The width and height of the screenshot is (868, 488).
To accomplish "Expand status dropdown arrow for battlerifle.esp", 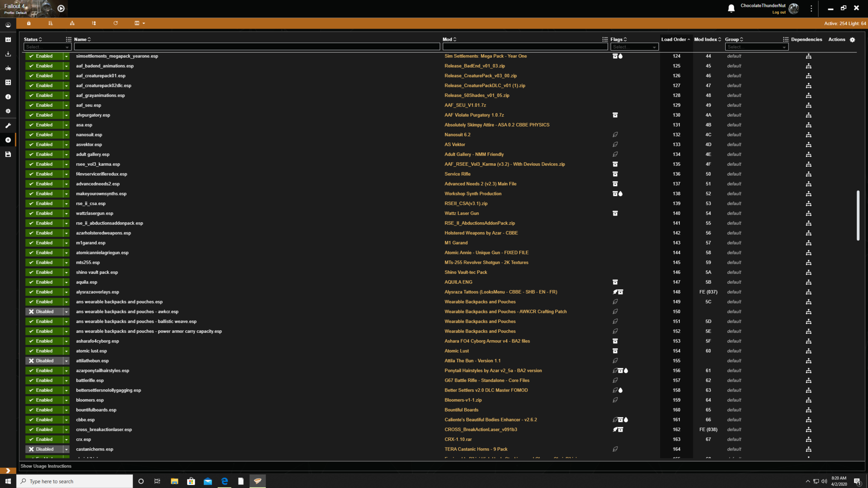I will (66, 380).
